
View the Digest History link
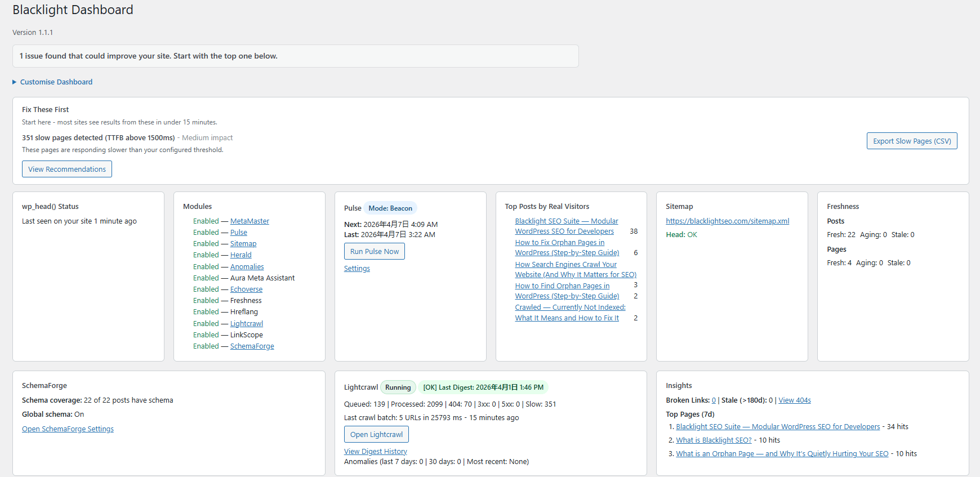(x=375, y=452)
